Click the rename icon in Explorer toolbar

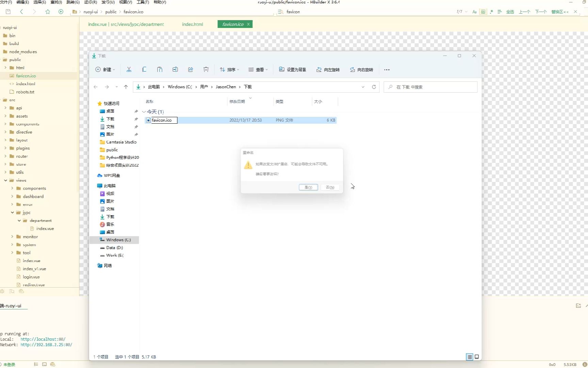(x=175, y=70)
